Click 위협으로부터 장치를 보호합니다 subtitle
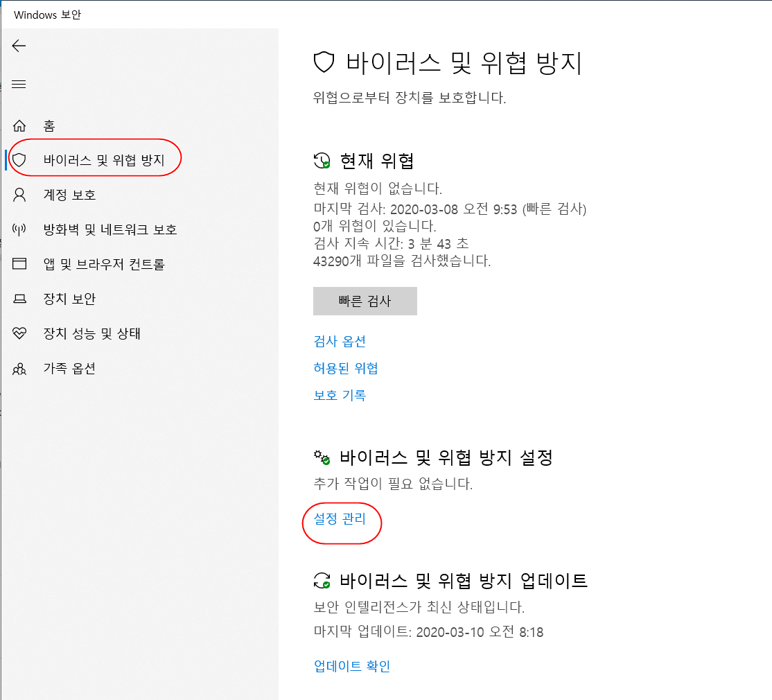 [x=410, y=98]
